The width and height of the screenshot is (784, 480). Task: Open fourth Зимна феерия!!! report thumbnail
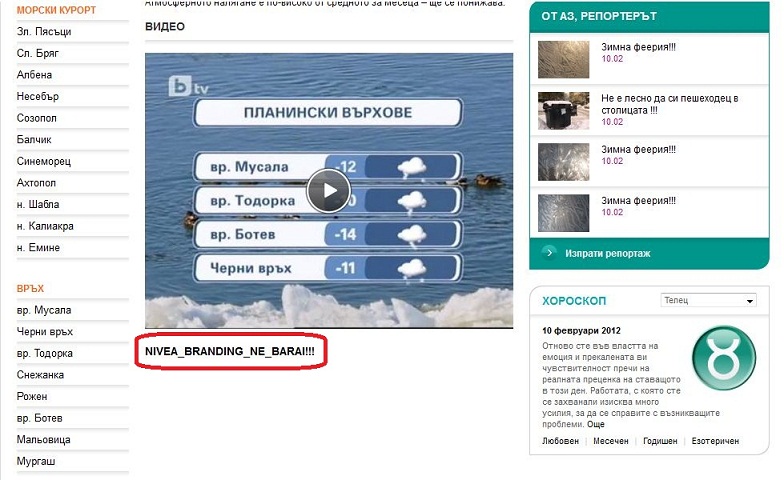pos(566,213)
